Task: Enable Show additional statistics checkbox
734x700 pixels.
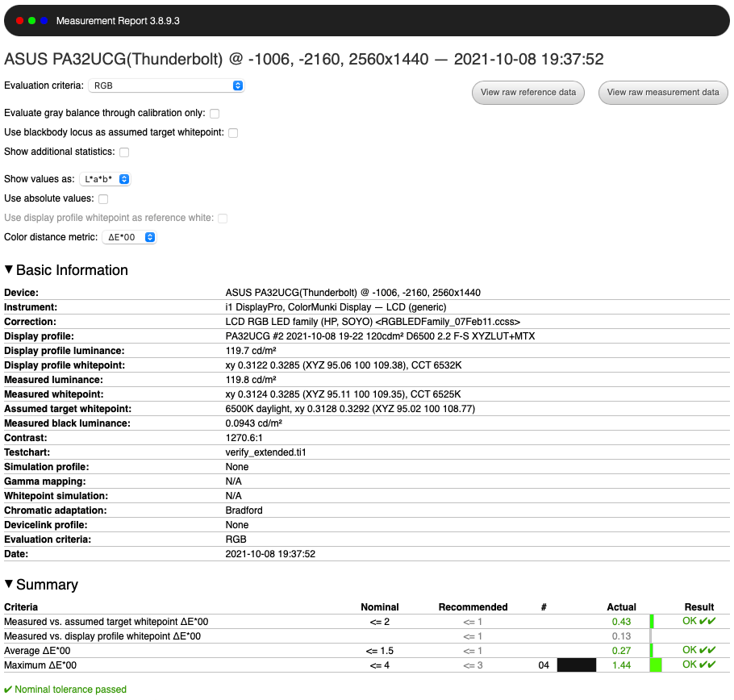Action: pos(124,152)
